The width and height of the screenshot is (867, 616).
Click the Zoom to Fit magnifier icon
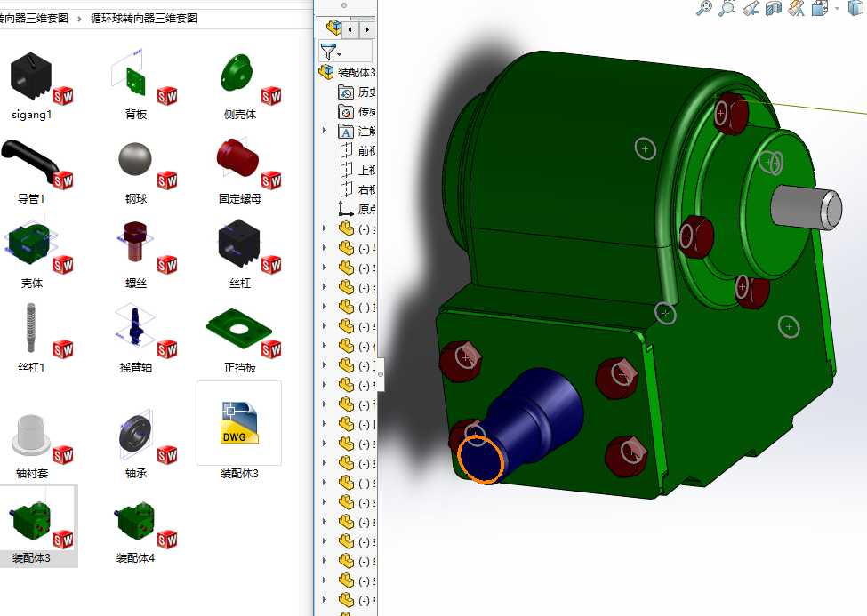[704, 8]
